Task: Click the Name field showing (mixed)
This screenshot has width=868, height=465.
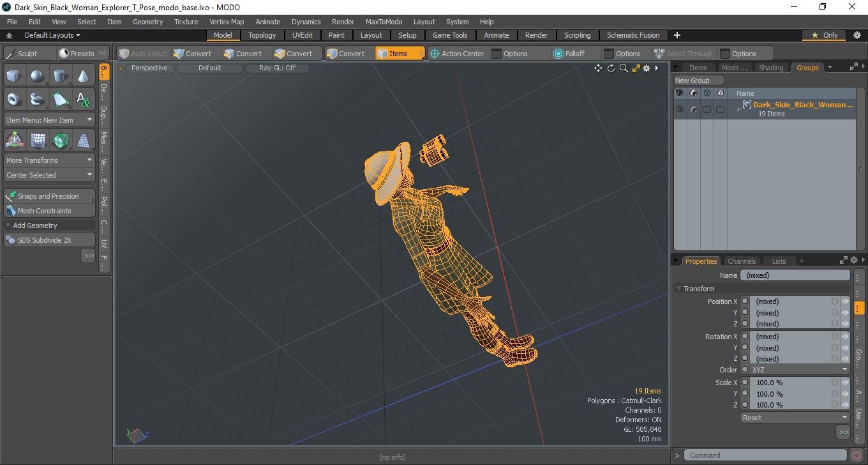Action: [795, 275]
